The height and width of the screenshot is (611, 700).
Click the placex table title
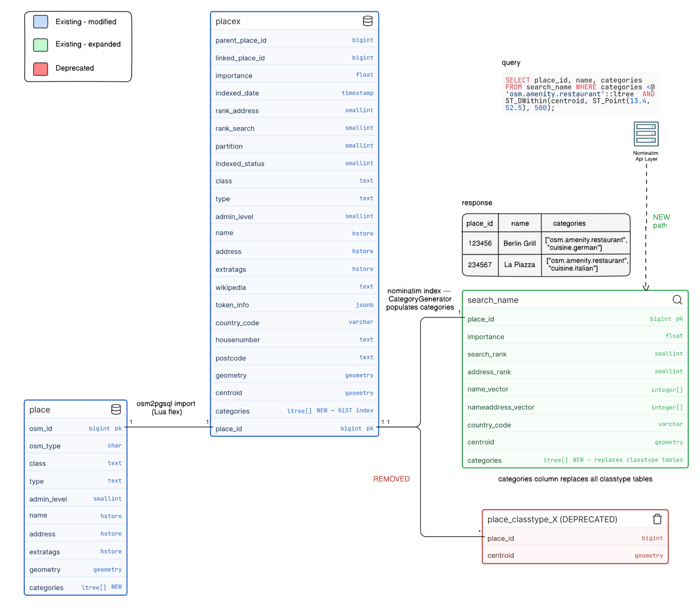(228, 21)
